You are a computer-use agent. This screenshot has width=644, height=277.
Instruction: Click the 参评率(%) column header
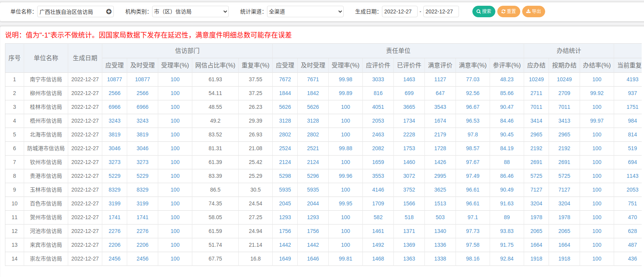click(507, 65)
